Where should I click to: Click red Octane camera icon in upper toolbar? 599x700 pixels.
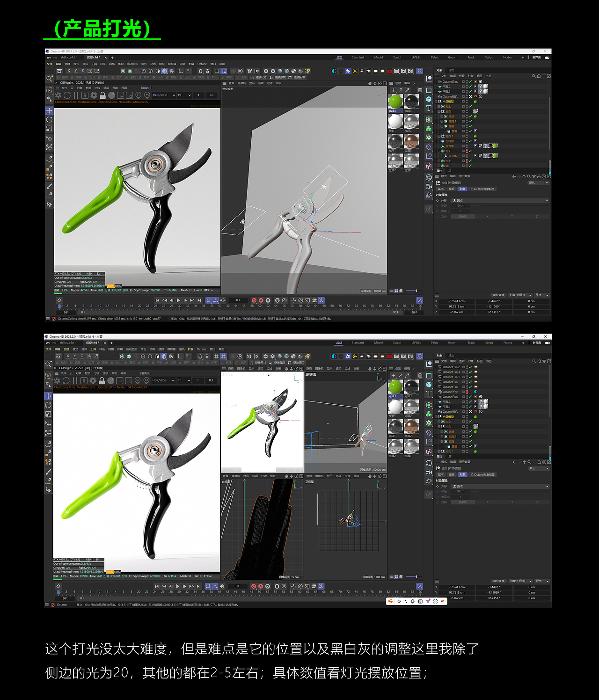tap(389, 71)
